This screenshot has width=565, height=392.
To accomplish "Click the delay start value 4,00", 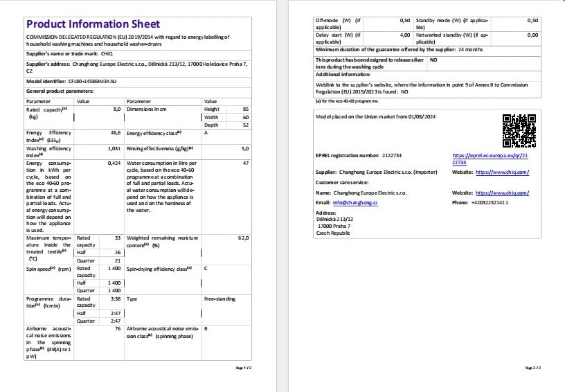I will pyautogui.click(x=404, y=34).
